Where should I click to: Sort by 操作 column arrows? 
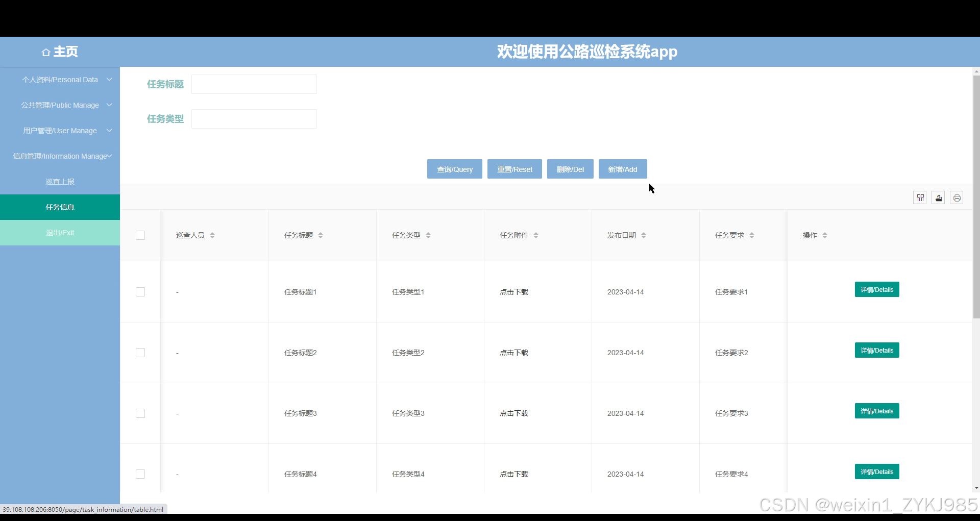point(825,235)
